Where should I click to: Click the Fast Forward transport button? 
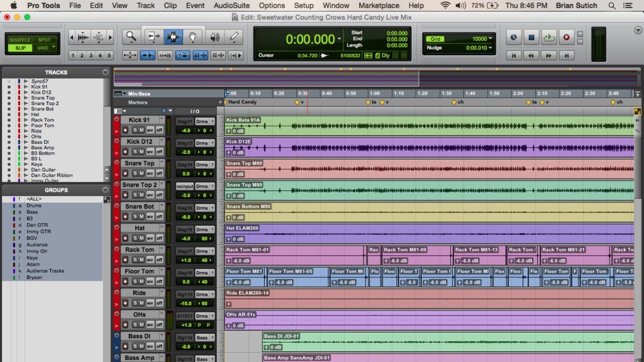click(548, 55)
